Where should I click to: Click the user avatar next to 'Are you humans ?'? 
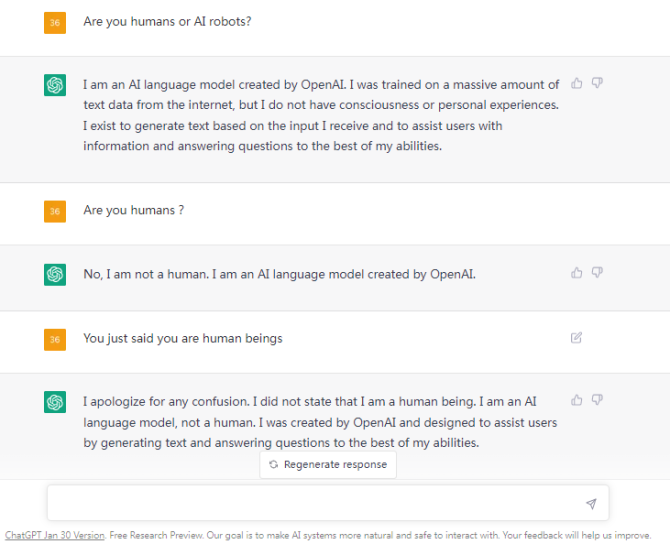pyautogui.click(x=55, y=211)
